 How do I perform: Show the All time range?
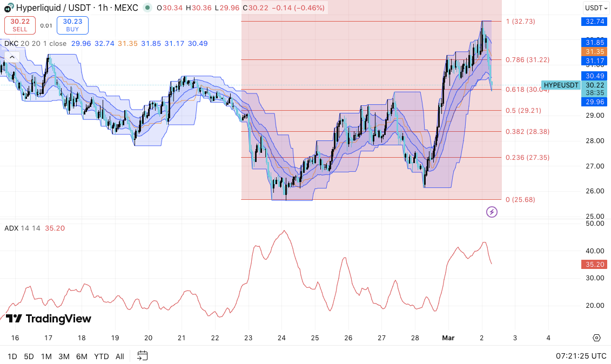click(120, 356)
